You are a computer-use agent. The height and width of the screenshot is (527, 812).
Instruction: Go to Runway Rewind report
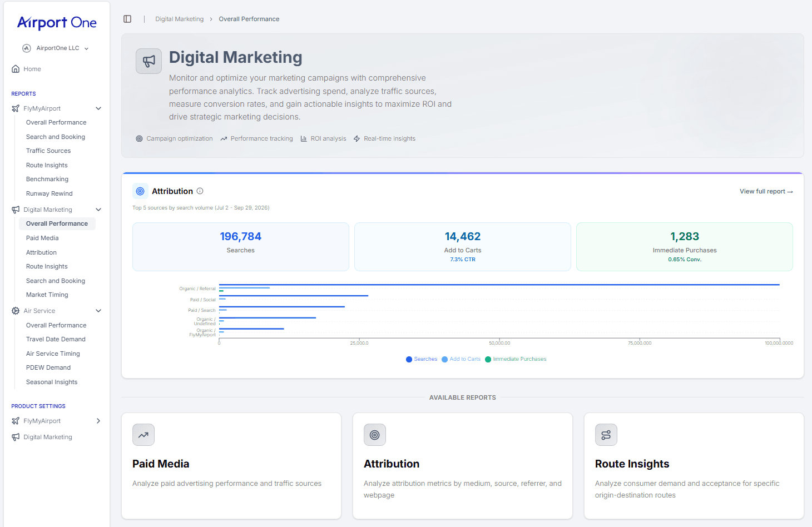pos(49,193)
